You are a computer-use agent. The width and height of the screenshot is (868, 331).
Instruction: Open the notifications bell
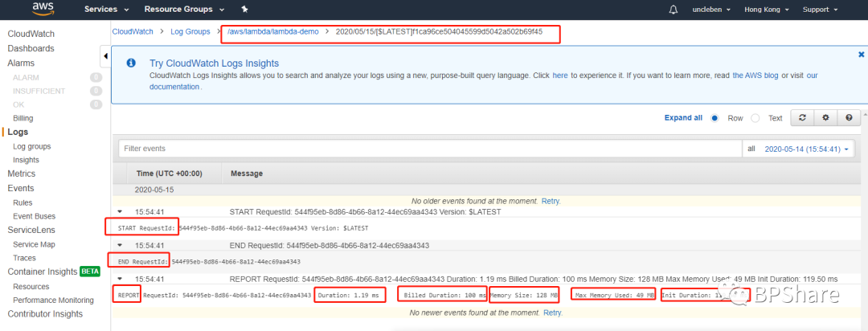click(674, 10)
